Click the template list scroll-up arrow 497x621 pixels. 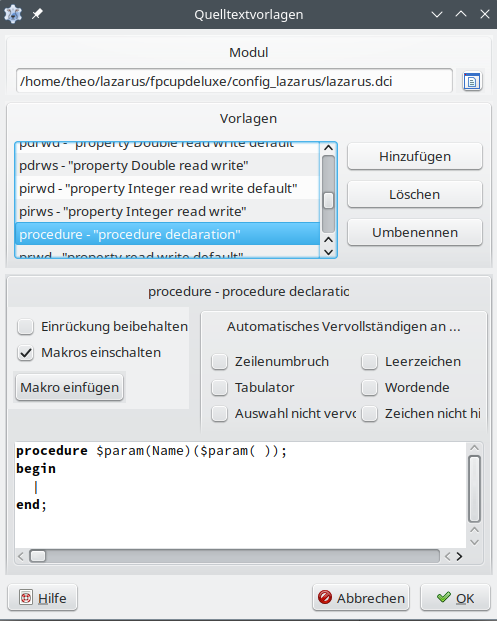tap(328, 148)
